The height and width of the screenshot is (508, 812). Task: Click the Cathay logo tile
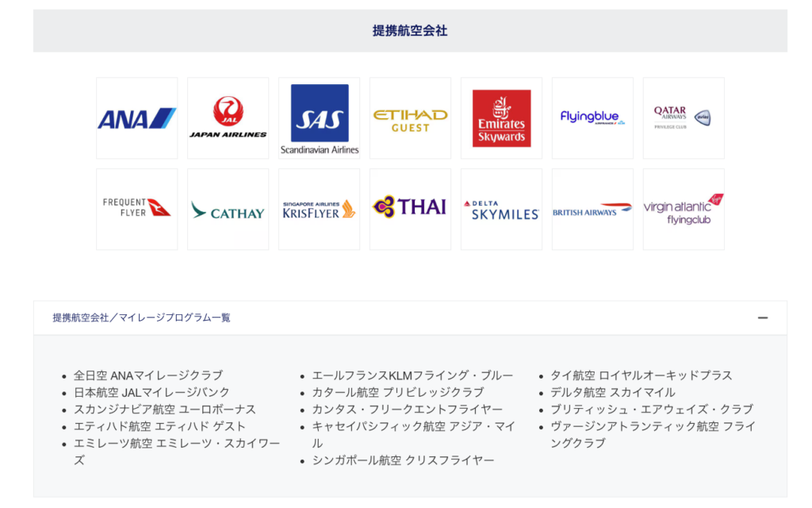228,210
